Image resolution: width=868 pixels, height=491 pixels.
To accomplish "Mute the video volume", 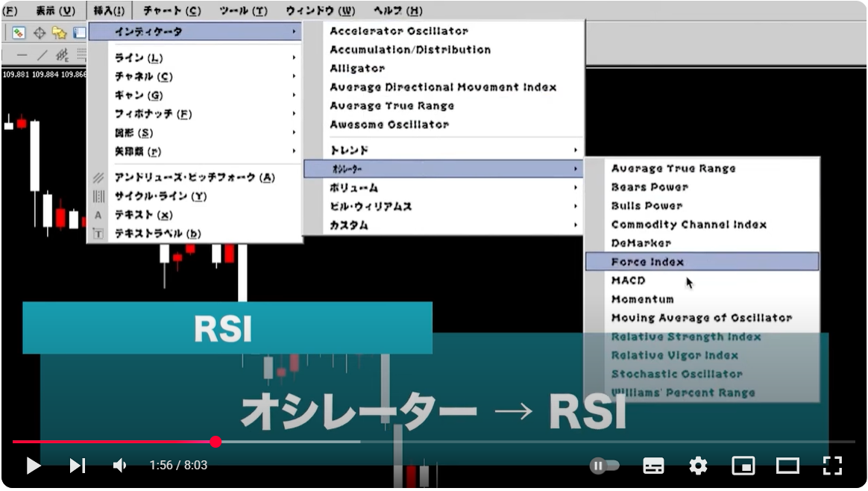I will (119, 466).
